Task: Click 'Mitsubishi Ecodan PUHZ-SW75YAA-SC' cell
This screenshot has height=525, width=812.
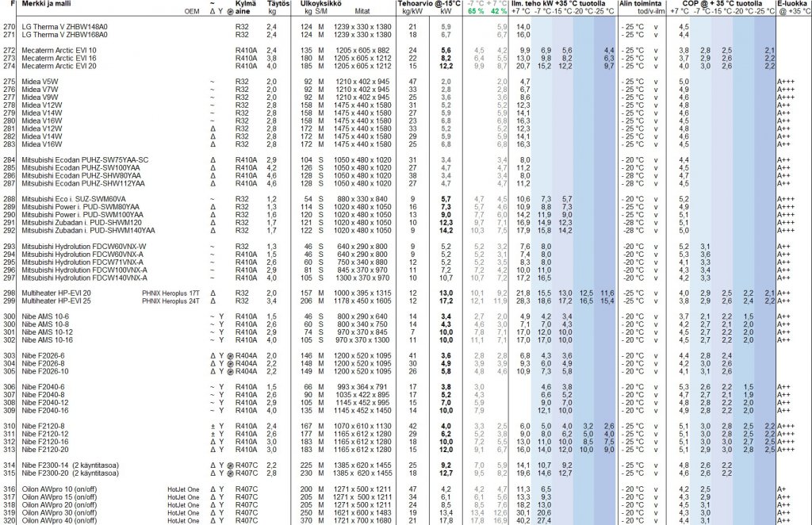Action: pos(85,160)
